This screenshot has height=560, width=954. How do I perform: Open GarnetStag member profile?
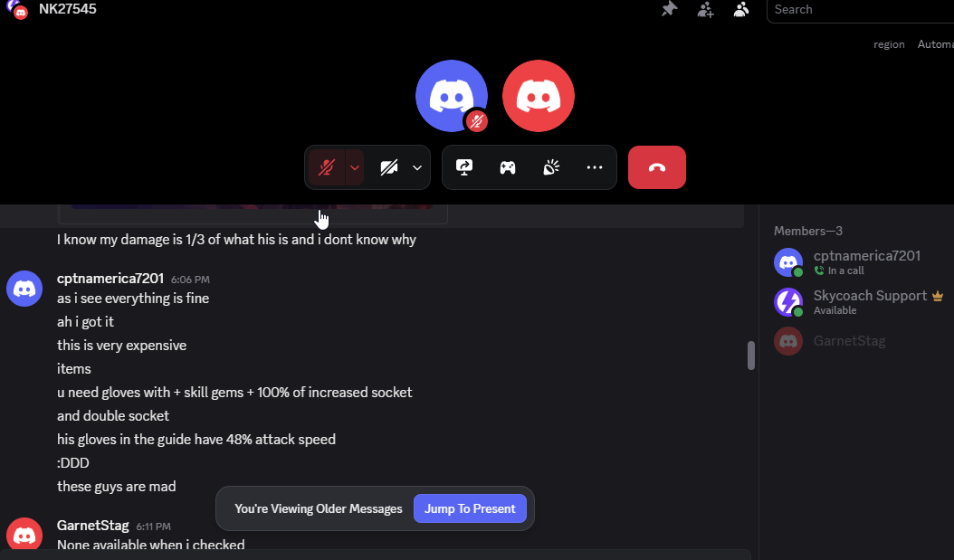858,341
